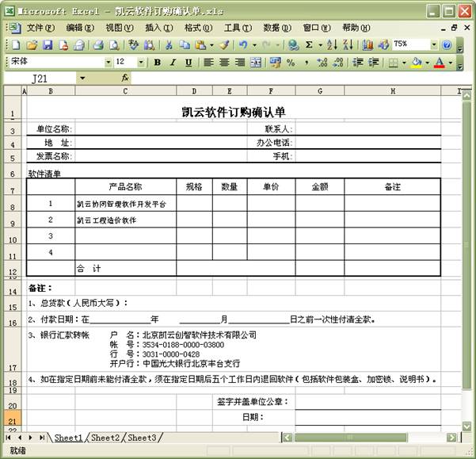This screenshot has width=476, height=459.
Task: Insert function using the fx button
Action: (125, 78)
